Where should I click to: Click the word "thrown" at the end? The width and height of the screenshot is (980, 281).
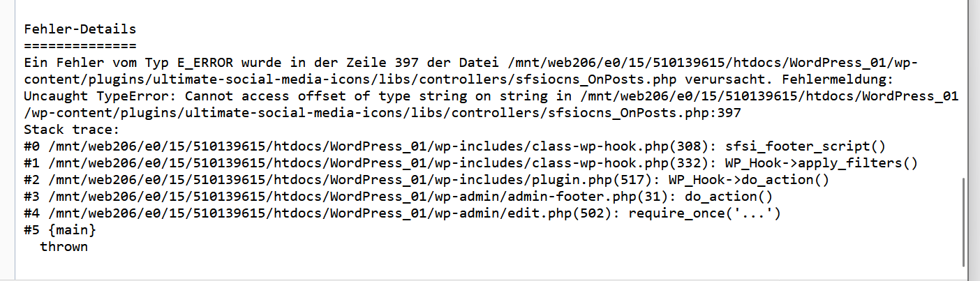[x=64, y=246]
